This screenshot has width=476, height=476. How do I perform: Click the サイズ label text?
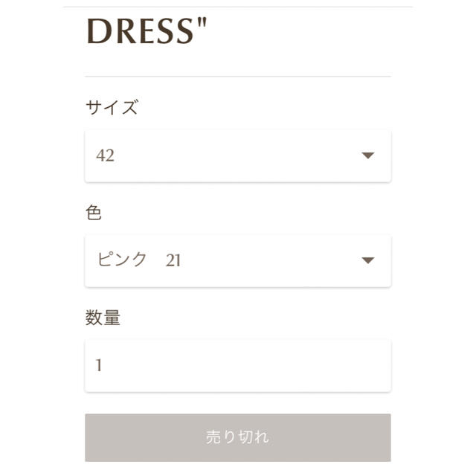point(112,107)
